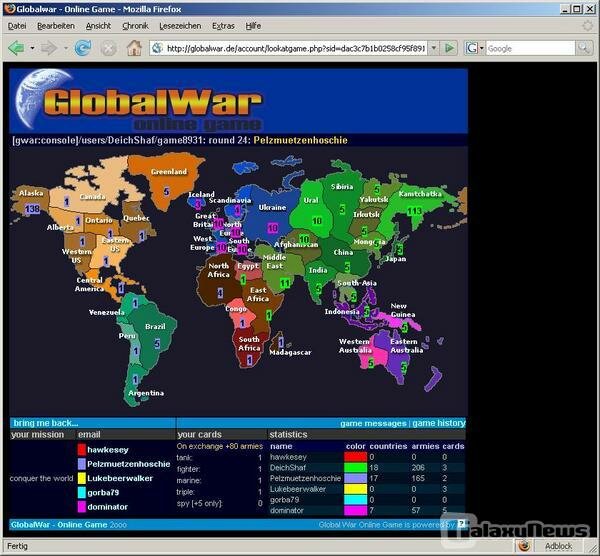Click the Firefox icon in the status bar
The width and height of the screenshot is (600, 556).
click(x=523, y=546)
